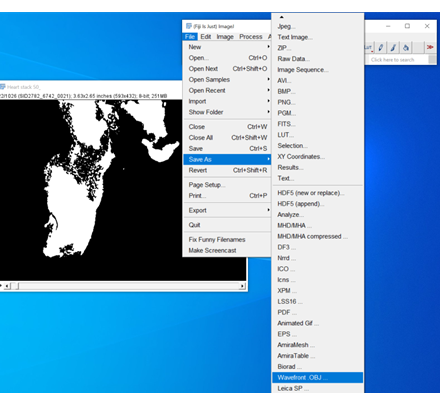Image resolution: width=440 pixels, height=393 pixels.
Task: Expand the Save As submenu
Action: point(227,159)
